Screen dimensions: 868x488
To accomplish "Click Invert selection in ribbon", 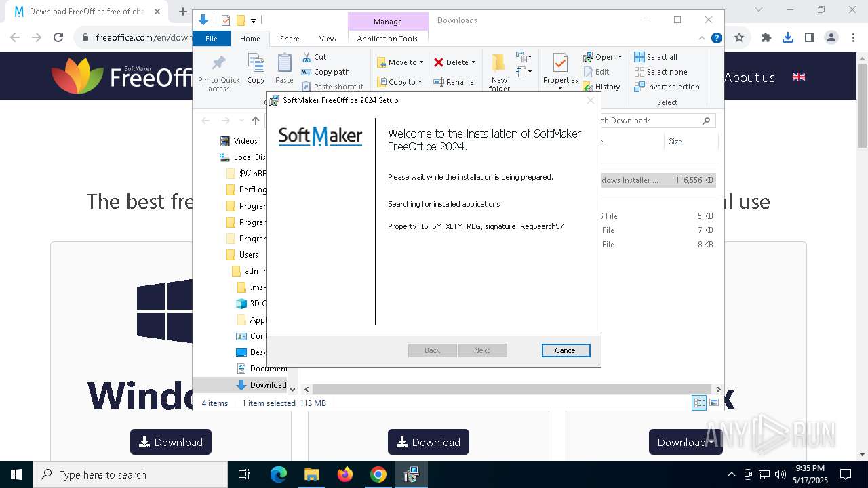I will click(667, 87).
